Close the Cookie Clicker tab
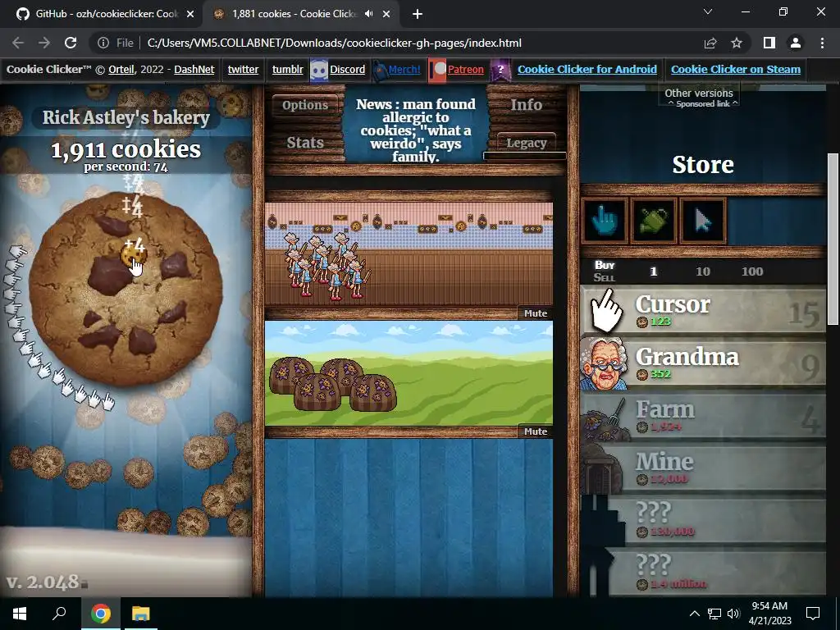This screenshot has height=630, width=840. point(386,15)
